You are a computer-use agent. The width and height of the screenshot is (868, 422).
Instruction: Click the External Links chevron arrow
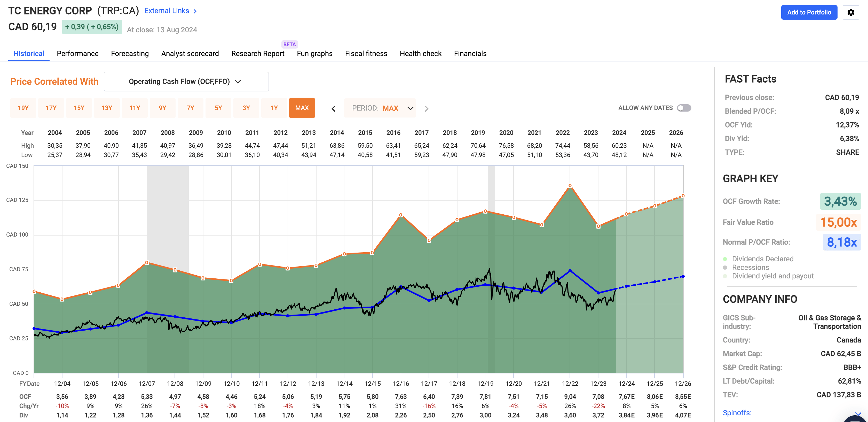click(x=195, y=11)
